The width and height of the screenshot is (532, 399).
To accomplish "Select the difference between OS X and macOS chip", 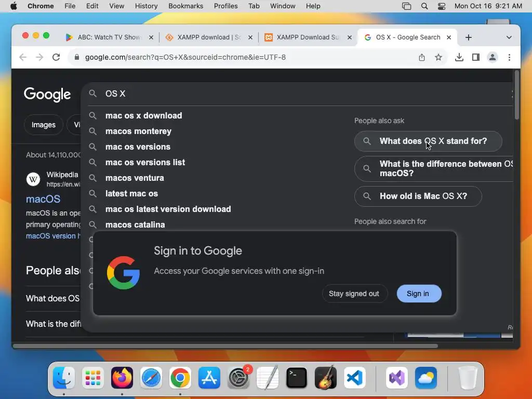I will tap(434, 169).
